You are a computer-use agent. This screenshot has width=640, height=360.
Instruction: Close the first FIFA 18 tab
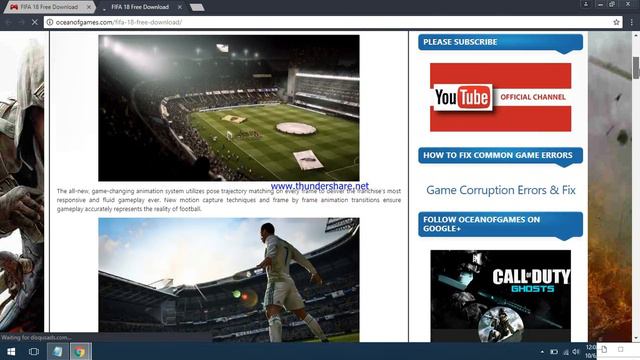coord(89,7)
